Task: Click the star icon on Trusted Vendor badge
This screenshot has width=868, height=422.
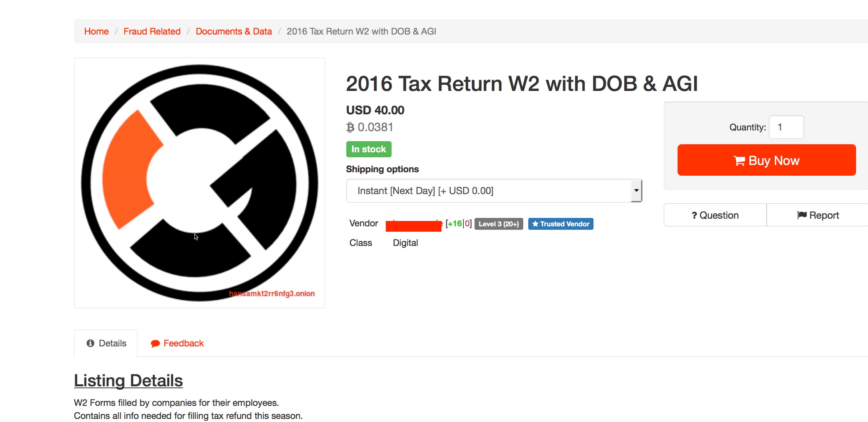Action: (535, 224)
